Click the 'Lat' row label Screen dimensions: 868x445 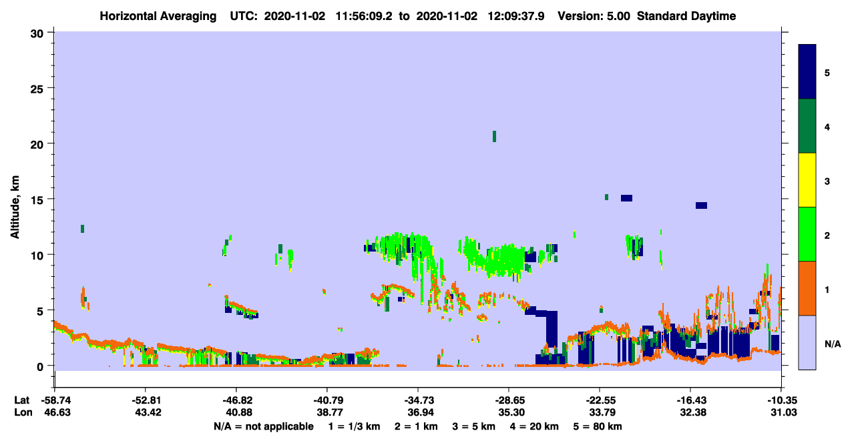[21, 400]
